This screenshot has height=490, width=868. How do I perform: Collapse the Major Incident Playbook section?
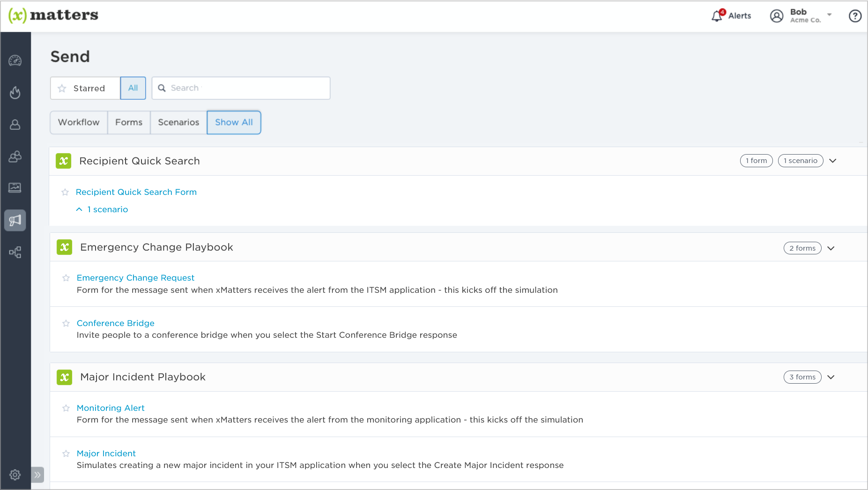831,377
